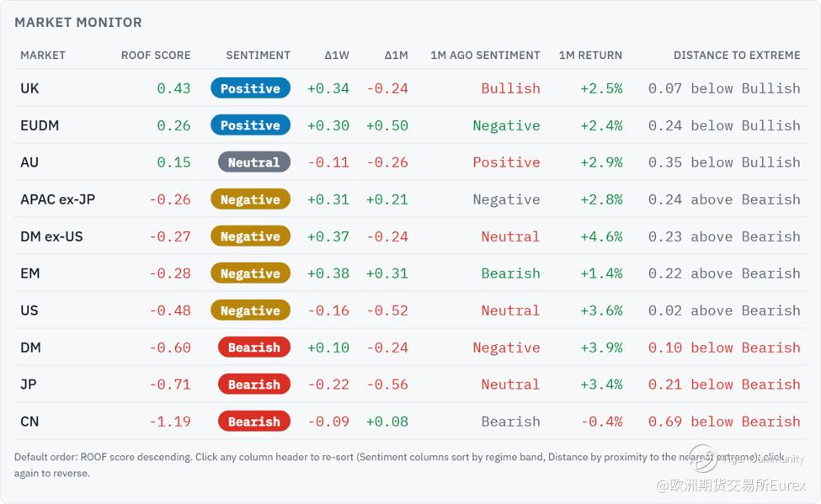
Task: Click the Positive badge in UK row
Action: click(250, 88)
